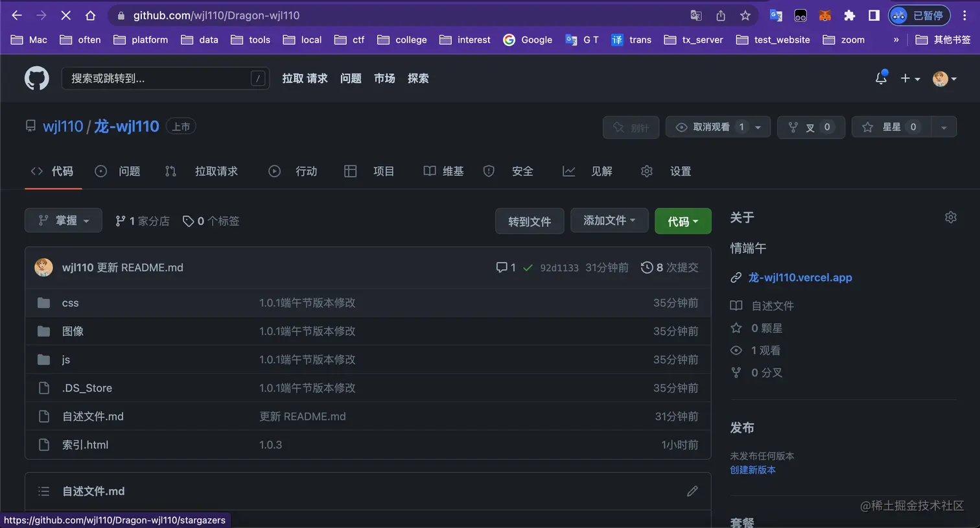Switch to the 设置 tab
The image size is (980, 528).
click(x=666, y=171)
